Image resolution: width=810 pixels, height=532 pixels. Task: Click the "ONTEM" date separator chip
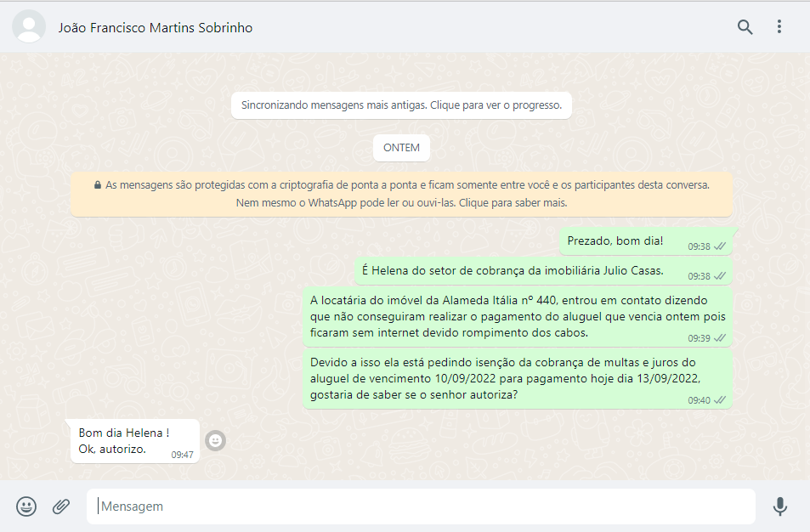tap(401, 148)
